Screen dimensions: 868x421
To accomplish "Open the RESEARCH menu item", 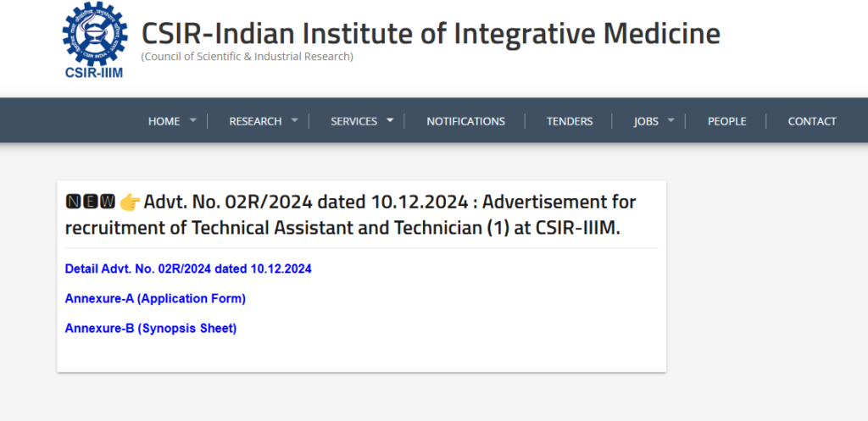I will (255, 121).
